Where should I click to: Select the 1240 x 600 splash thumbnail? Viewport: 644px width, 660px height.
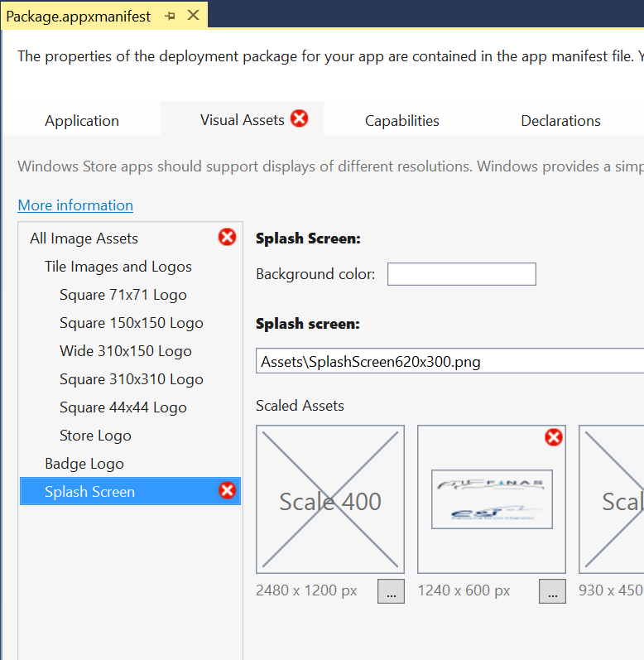(492, 499)
